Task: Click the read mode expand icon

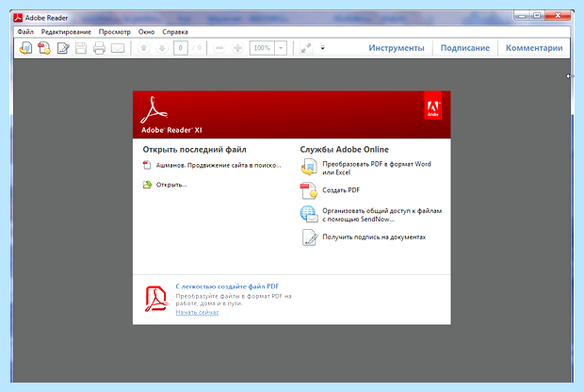Action: [x=306, y=48]
